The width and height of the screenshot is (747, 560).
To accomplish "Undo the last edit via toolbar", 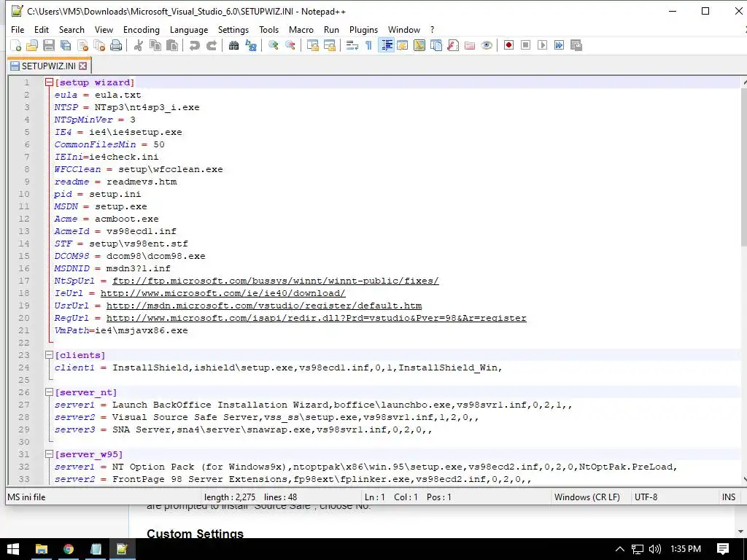I will (194, 45).
